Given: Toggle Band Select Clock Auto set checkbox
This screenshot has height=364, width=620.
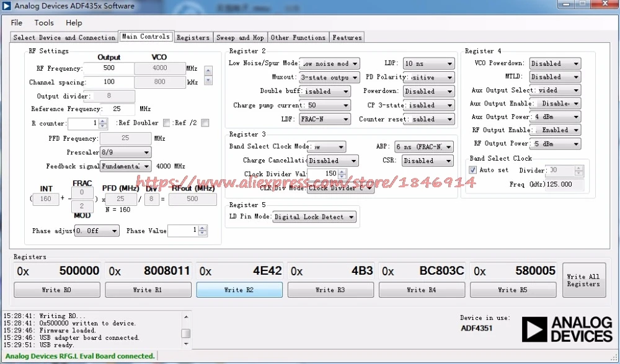Looking at the screenshot, I should tap(472, 170).
